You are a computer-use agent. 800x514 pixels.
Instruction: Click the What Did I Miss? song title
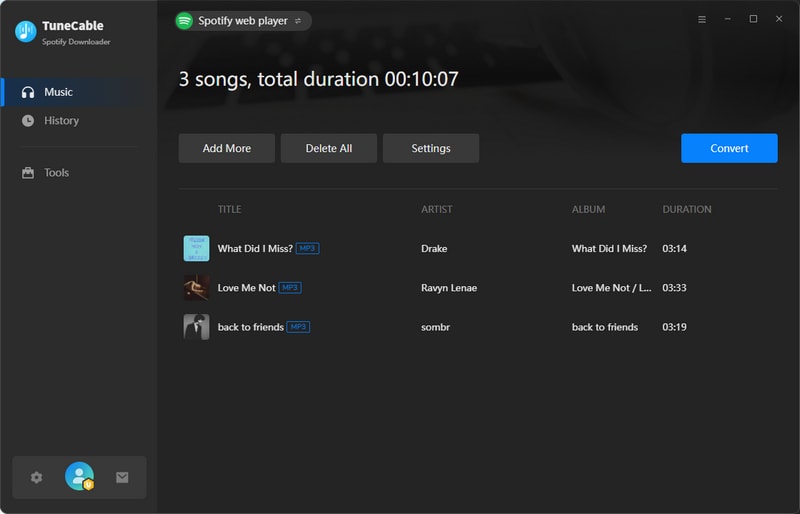point(255,249)
